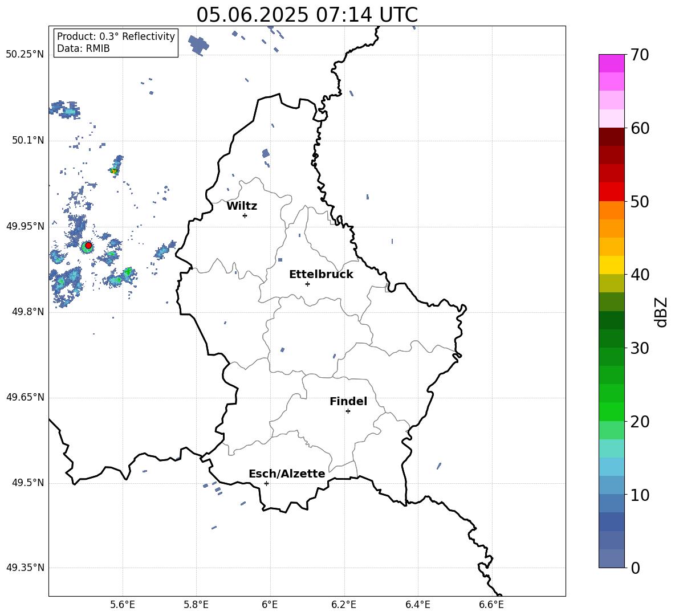
Task: Click the 0 tick on colorbar
Action: click(635, 568)
